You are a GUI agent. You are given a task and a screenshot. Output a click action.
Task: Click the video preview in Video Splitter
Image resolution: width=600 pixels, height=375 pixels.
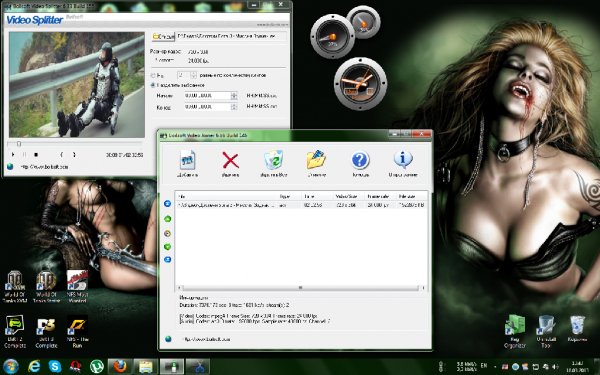[77, 85]
